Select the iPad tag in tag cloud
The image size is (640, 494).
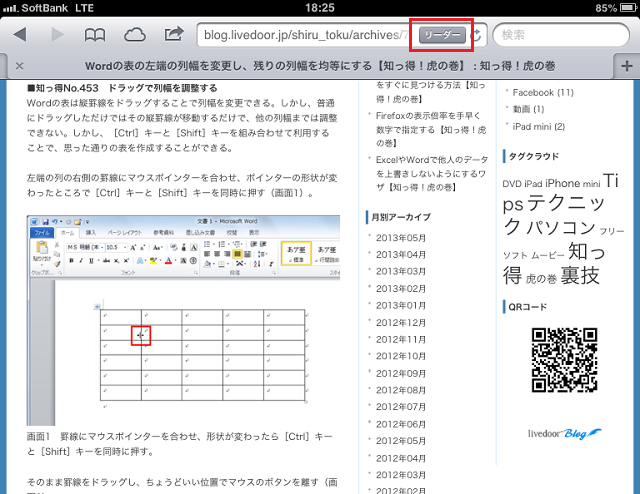(533, 184)
